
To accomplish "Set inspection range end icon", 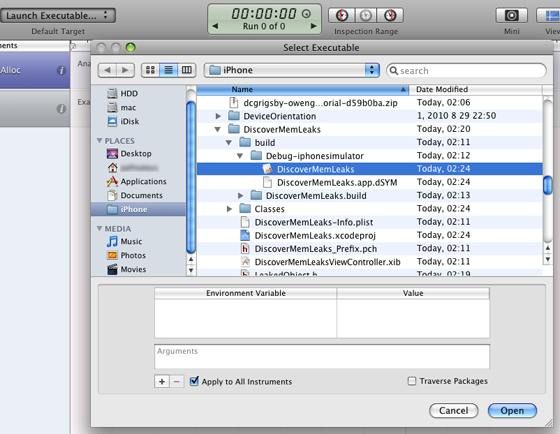I will [390, 15].
